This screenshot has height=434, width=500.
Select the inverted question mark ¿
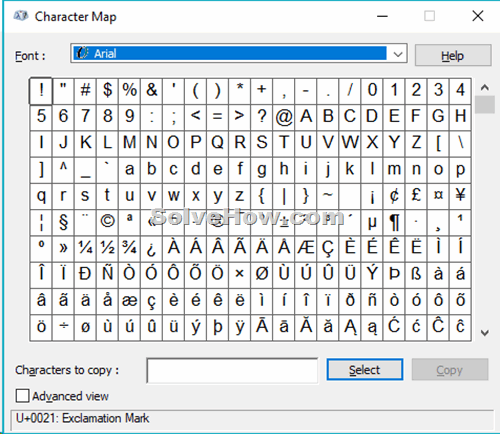point(151,249)
